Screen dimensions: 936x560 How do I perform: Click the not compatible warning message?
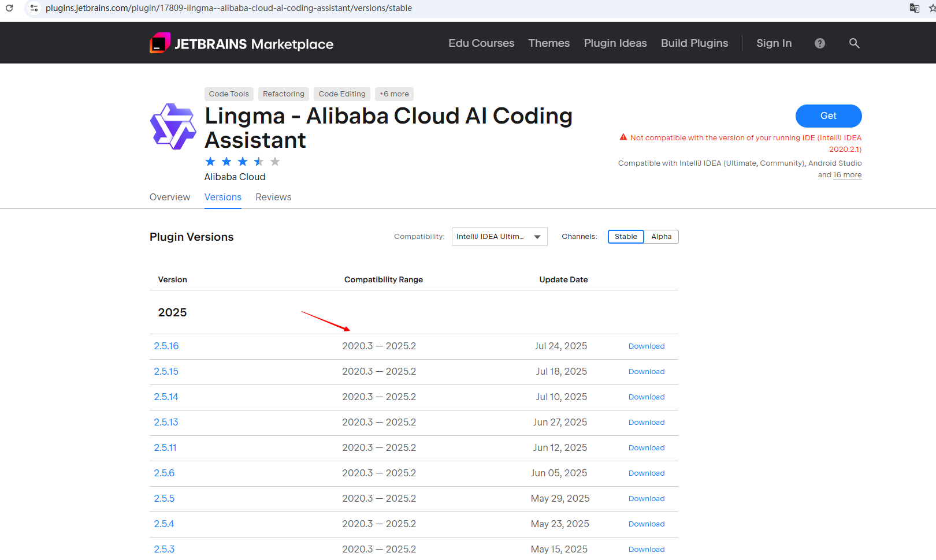point(741,143)
